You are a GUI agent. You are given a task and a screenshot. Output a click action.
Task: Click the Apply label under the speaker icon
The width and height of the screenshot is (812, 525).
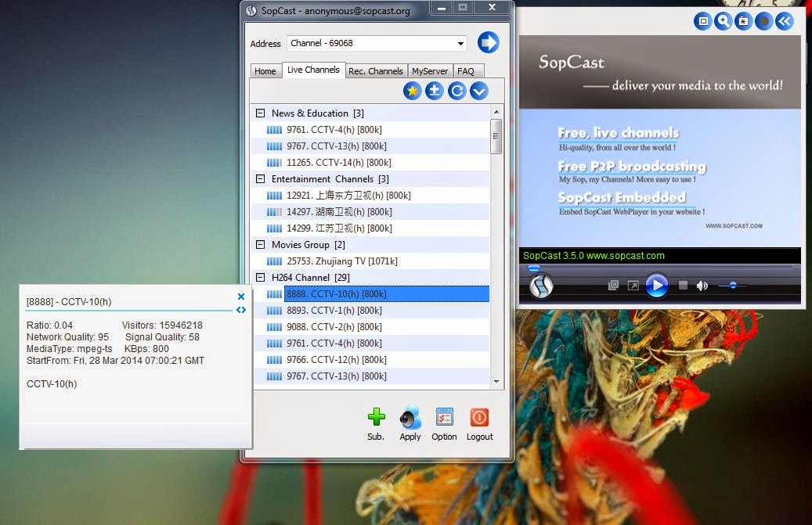[x=410, y=437]
